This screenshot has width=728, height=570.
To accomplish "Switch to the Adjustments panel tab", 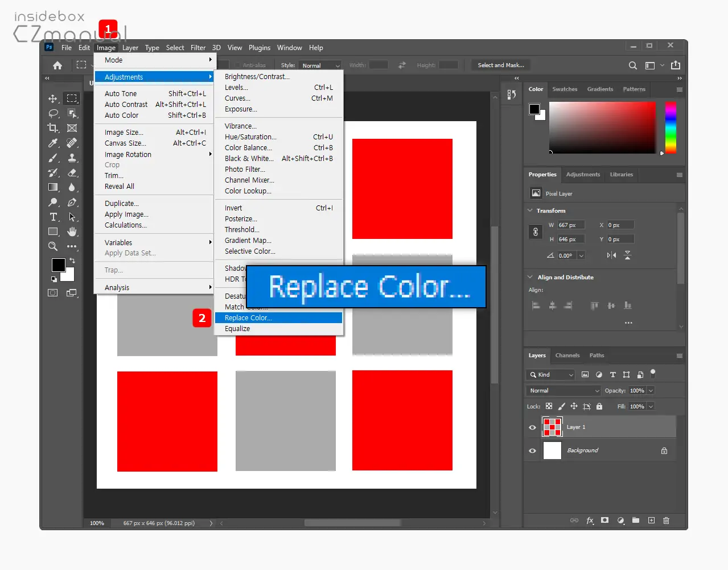I will 583,175.
